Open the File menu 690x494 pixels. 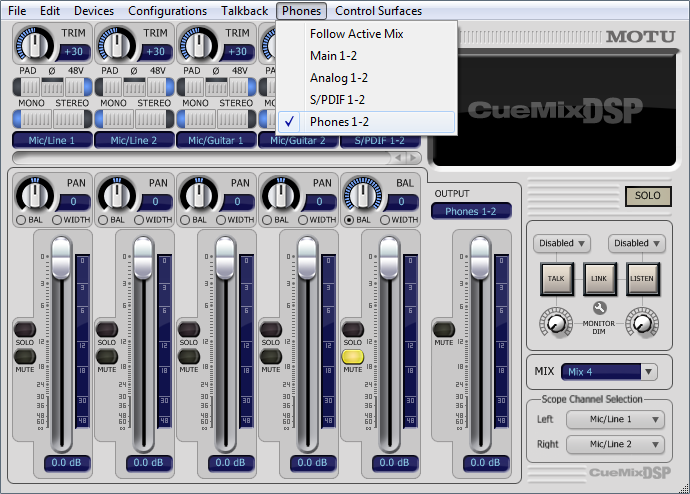[x=17, y=11]
